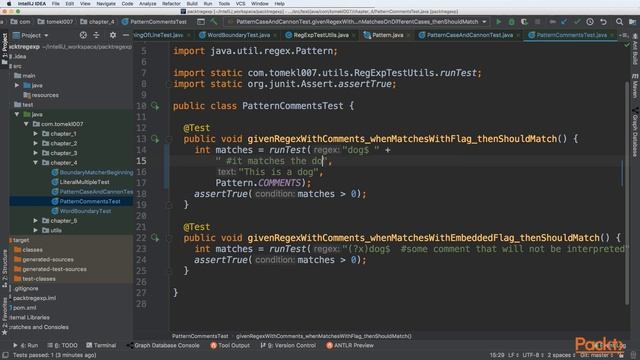Click PatternCommentsTest in bottom editor breadcrumb
This screenshot has height=360, width=640.
pos(200,336)
